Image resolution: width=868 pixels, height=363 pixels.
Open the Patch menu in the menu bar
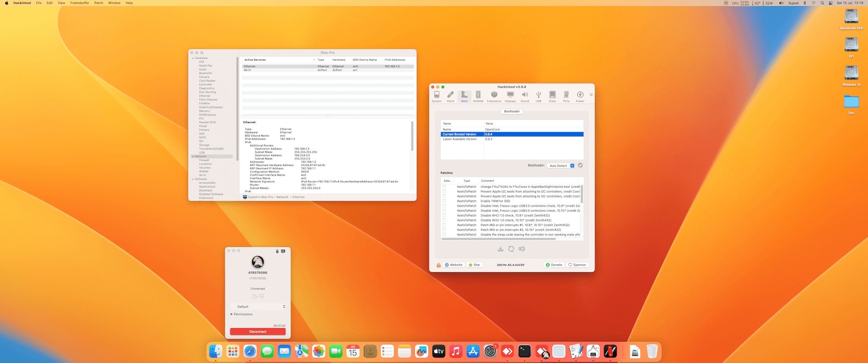[x=99, y=3]
